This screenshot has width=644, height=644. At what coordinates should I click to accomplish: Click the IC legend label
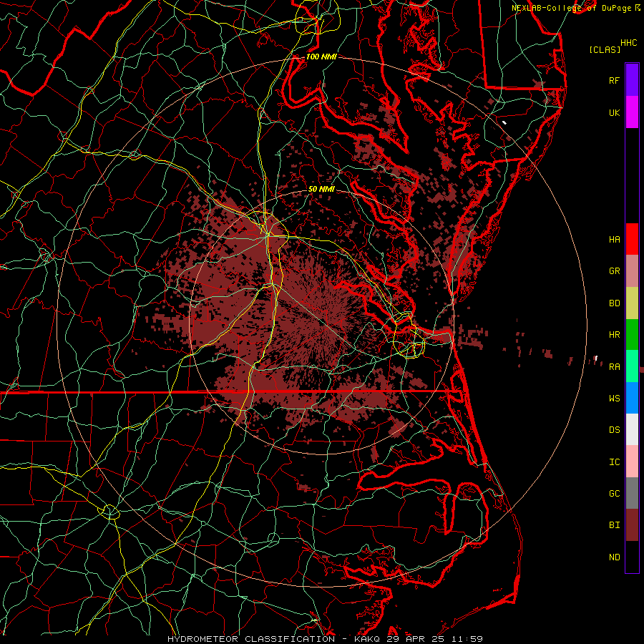[x=614, y=462]
